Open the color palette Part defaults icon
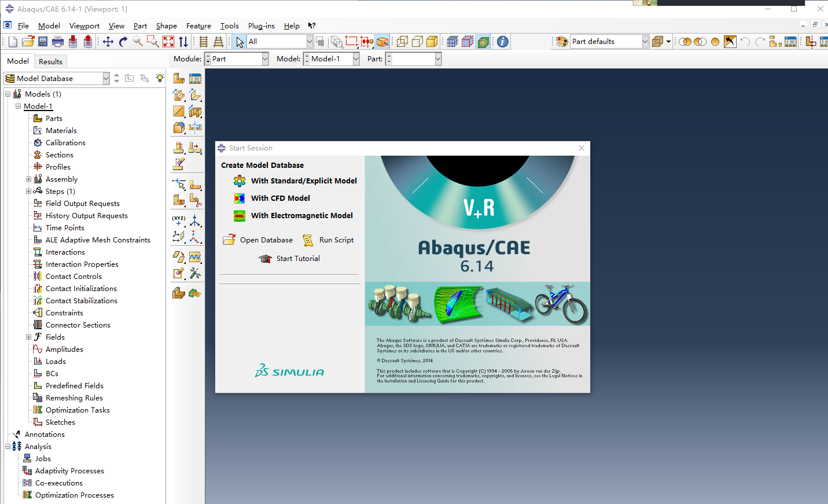828x504 pixels. pos(562,42)
